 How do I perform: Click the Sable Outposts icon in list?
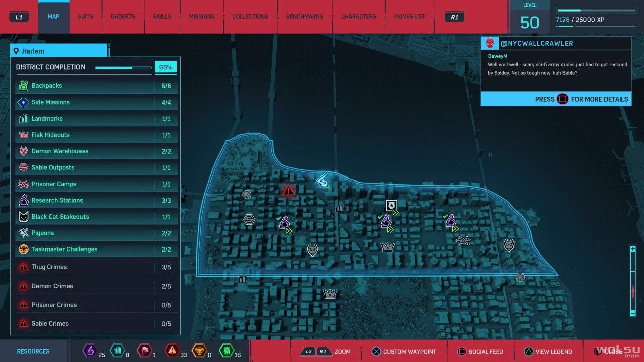coord(23,167)
